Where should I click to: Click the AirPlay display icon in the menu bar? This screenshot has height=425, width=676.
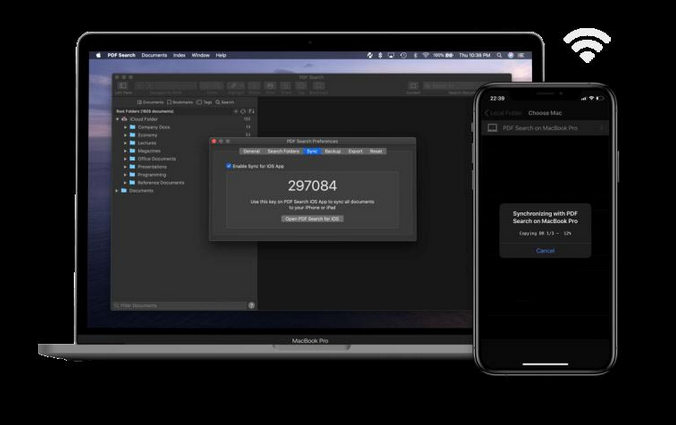391,55
